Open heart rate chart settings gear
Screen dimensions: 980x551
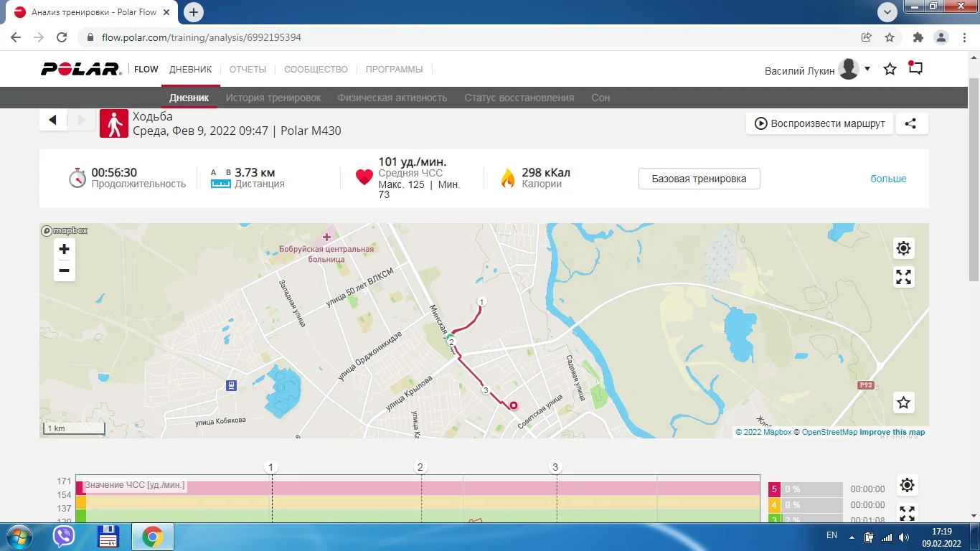[907, 485]
